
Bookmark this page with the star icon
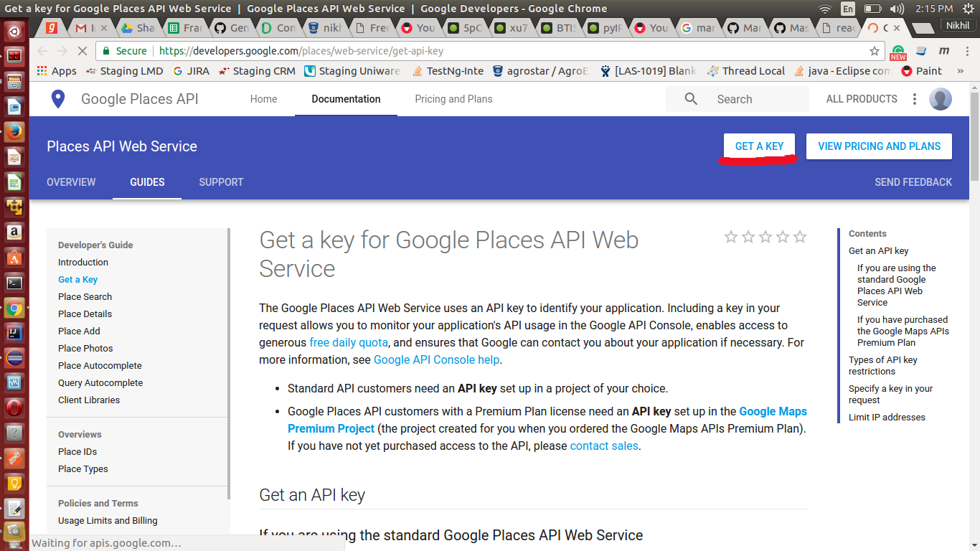tap(874, 51)
